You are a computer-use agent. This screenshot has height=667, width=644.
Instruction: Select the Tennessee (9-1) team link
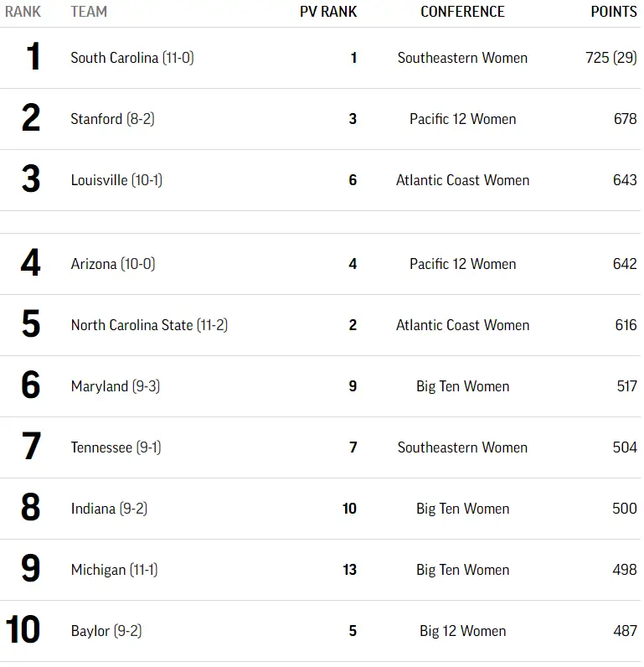[116, 447]
